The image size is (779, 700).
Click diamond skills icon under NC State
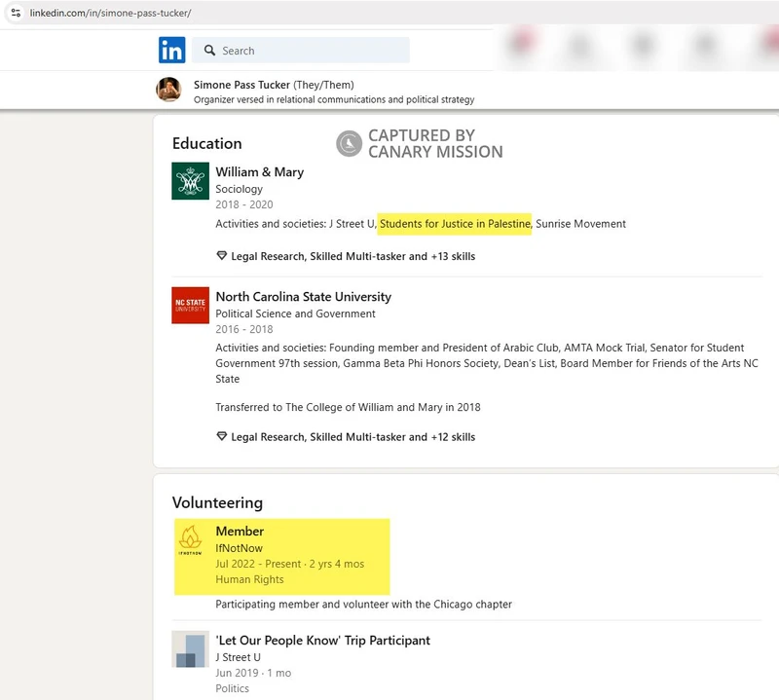pyautogui.click(x=222, y=437)
